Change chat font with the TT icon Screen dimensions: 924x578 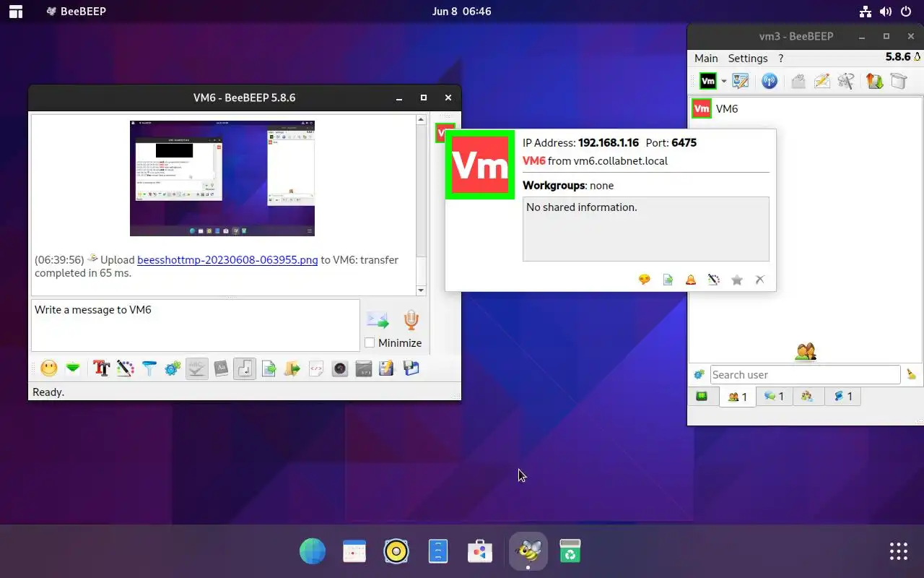tap(101, 368)
